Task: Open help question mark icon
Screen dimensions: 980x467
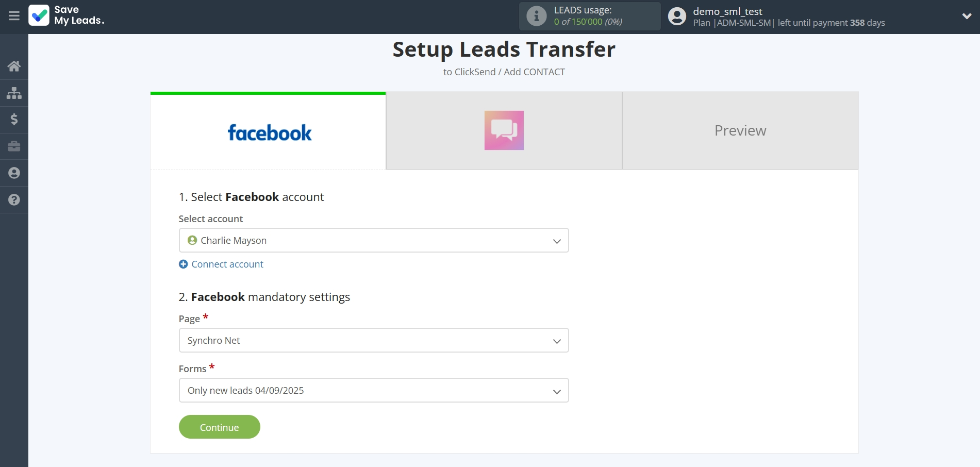Action: click(x=14, y=200)
